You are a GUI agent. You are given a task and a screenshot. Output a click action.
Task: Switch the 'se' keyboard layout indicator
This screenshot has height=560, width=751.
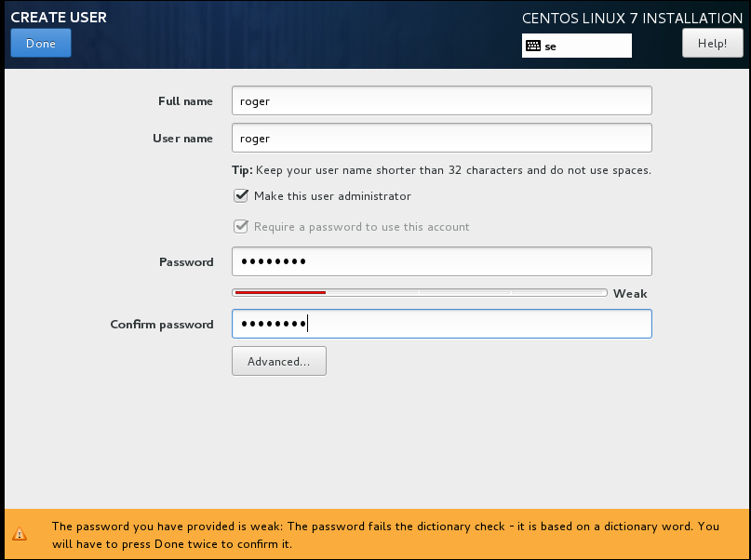point(577,46)
